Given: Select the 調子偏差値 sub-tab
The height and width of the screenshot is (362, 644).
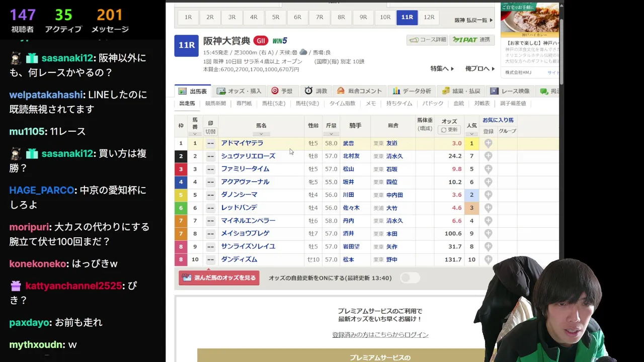Looking at the screenshot, I should tap(513, 104).
